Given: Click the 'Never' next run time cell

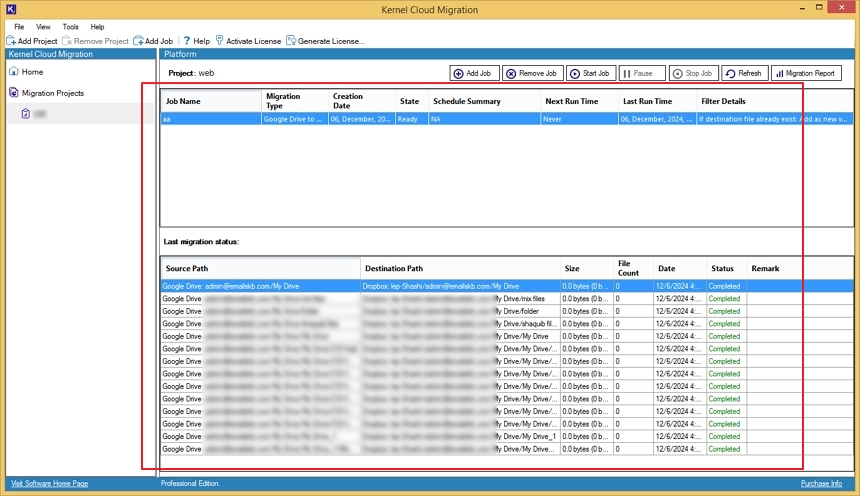Looking at the screenshot, I should 579,119.
